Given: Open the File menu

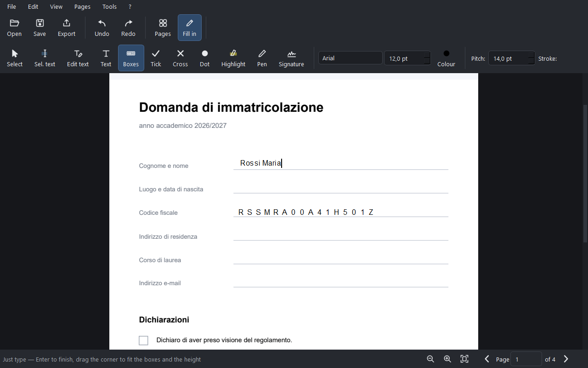Looking at the screenshot, I should point(11,6).
